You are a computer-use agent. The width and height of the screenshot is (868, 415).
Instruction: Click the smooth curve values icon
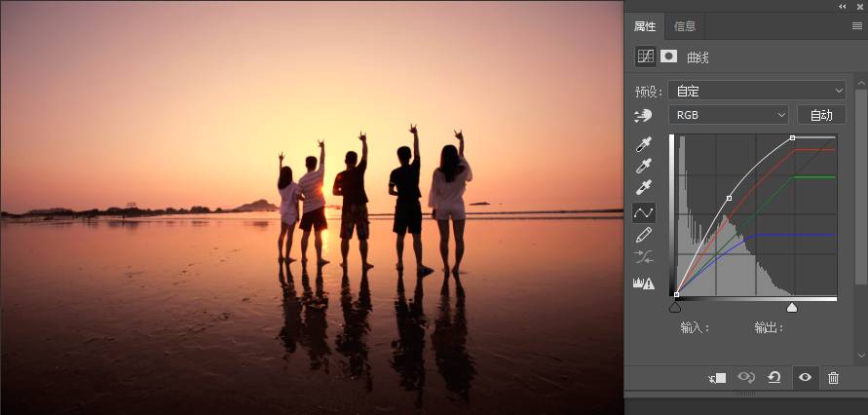coord(644,257)
